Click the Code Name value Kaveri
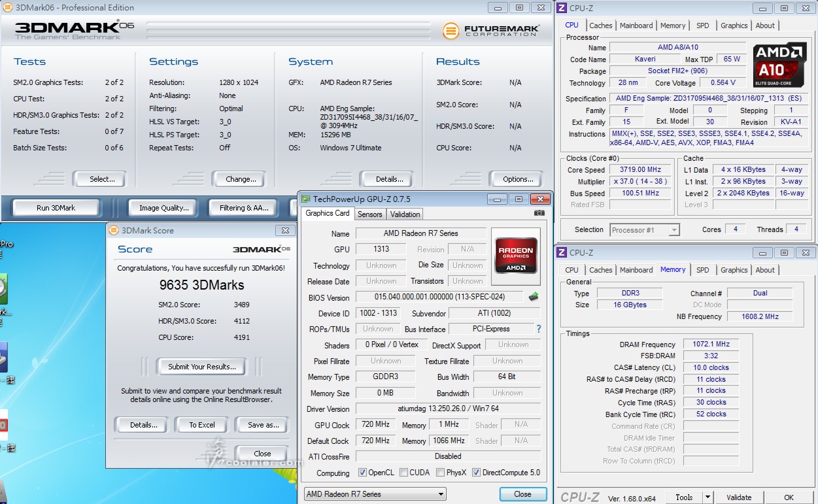 coord(645,59)
